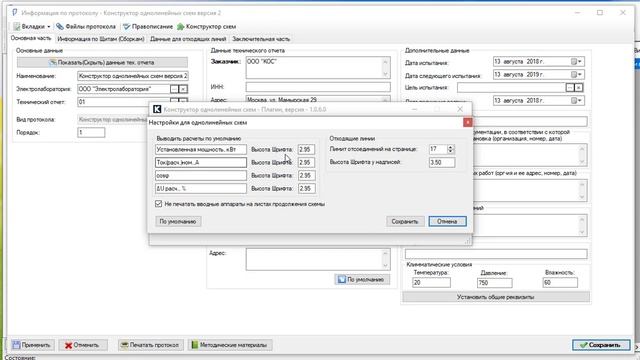This screenshot has width=640, height=360.
Task: Click Отменить with red X icon
Action: pyautogui.click(x=83, y=345)
